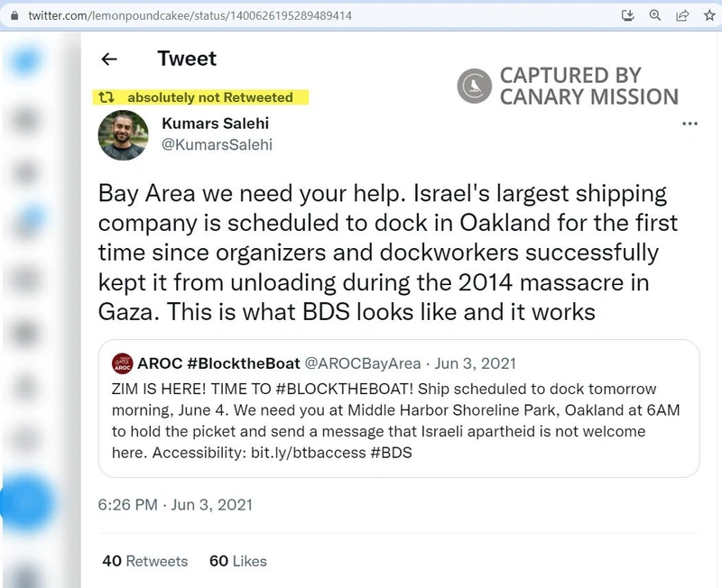
Task: Click the retweet icon above the tweet
Action: click(x=106, y=97)
